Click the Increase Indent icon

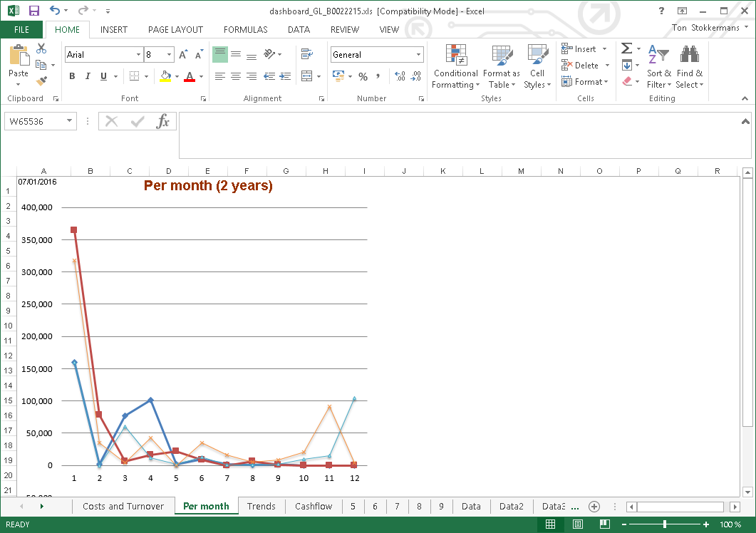click(286, 76)
